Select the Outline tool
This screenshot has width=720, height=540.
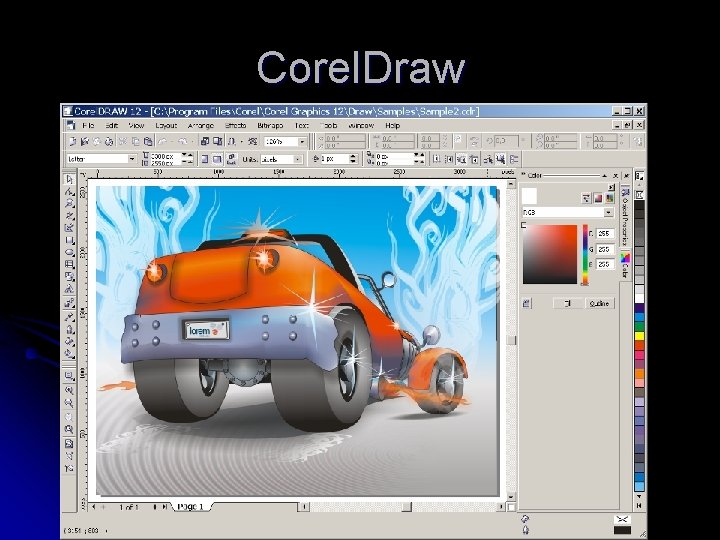(x=69, y=329)
